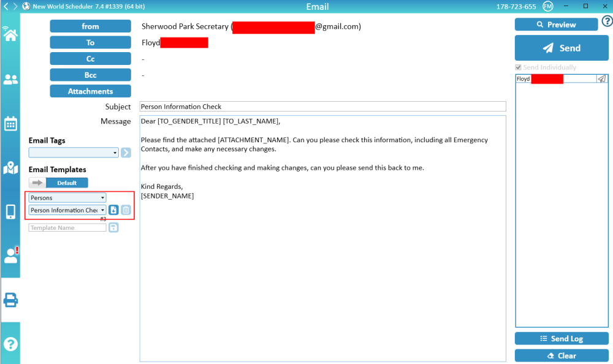Click the printer sidebar tab
Image resolution: width=613 pixels, height=364 pixels.
point(10,300)
